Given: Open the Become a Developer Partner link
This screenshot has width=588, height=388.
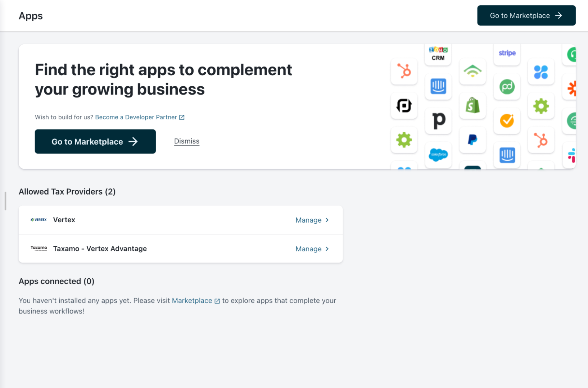Looking at the screenshot, I should 136,117.
